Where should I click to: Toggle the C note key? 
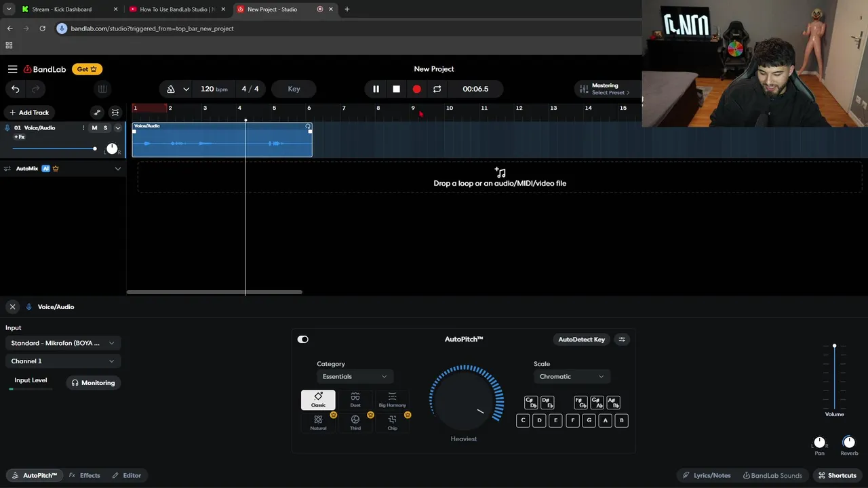pos(523,420)
